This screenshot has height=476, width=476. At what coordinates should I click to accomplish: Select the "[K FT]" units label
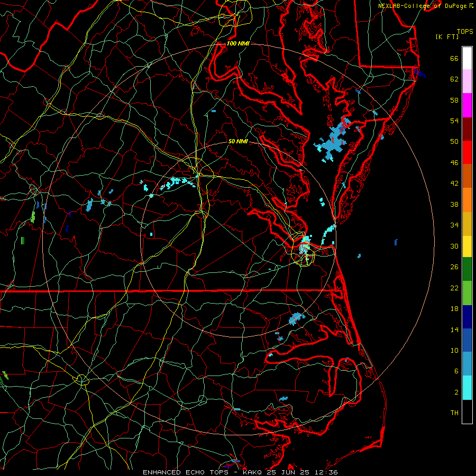pyautogui.click(x=447, y=36)
